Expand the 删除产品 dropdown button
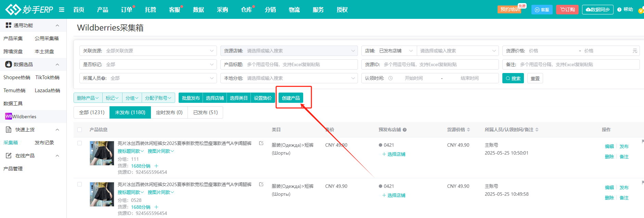Screen dimensions: 644x218 click(88, 98)
